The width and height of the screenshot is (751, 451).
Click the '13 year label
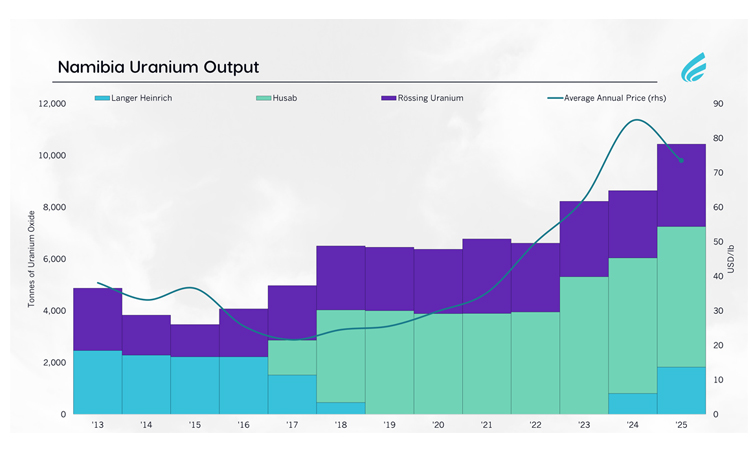click(x=97, y=425)
